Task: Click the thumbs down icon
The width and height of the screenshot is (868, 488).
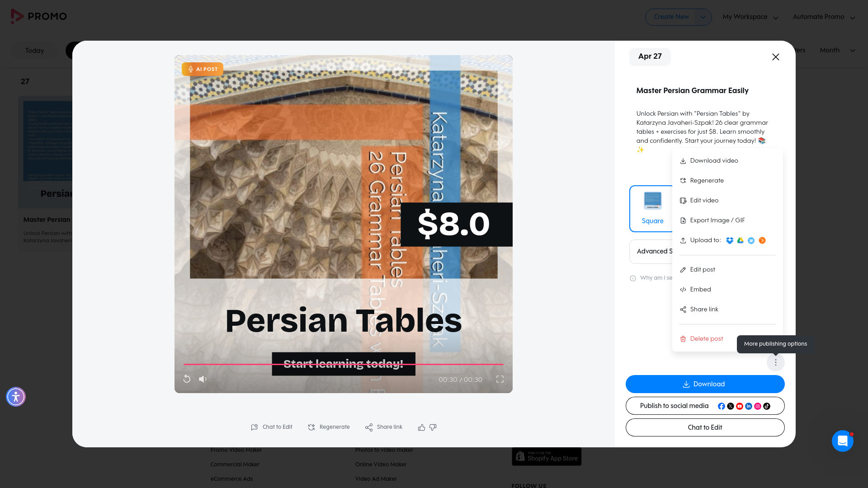Action: click(433, 427)
